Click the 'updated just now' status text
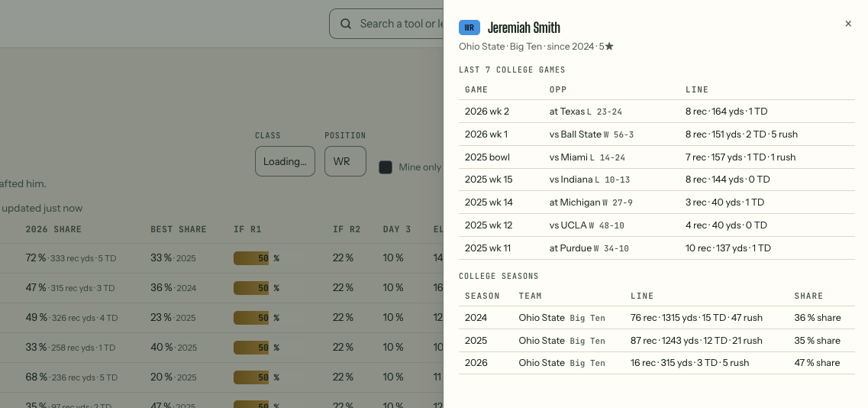The height and width of the screenshot is (408, 868). coord(42,209)
